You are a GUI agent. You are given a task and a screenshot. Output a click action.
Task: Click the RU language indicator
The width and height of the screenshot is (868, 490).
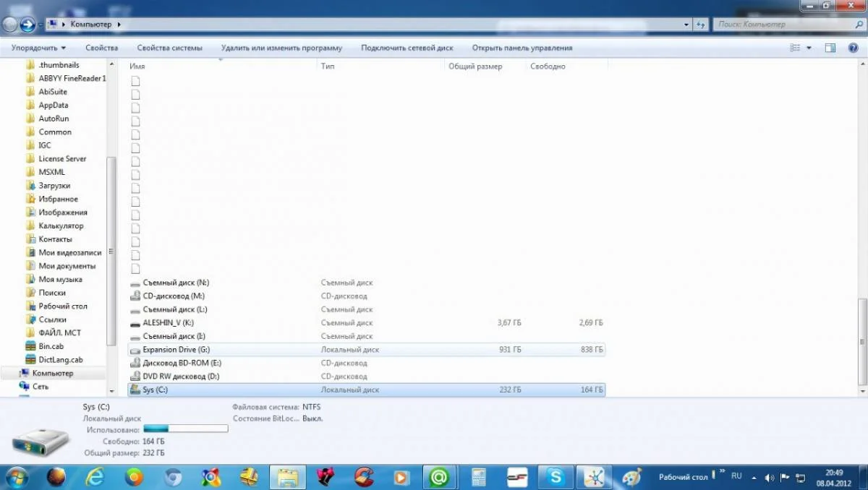tap(736, 476)
